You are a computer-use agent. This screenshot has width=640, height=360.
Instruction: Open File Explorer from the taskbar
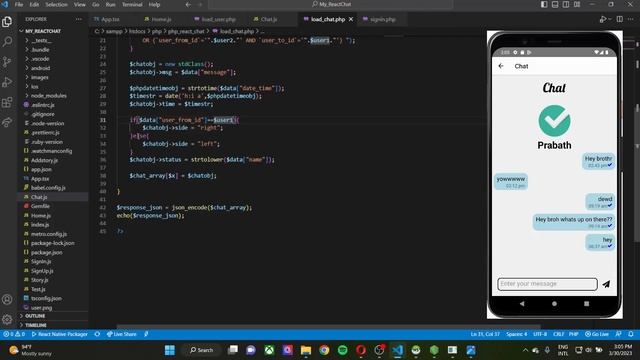(x=306, y=350)
